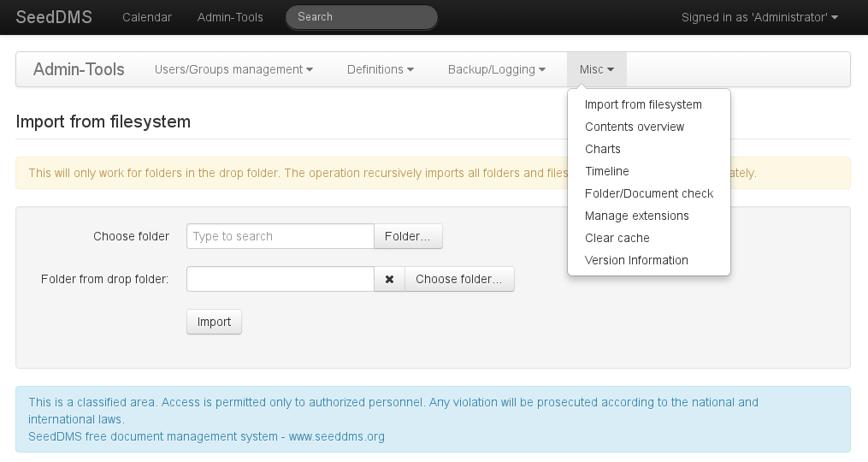This screenshot has width=868, height=462.
Task: Choose 'Contents overview' from Misc menu
Action: click(635, 127)
